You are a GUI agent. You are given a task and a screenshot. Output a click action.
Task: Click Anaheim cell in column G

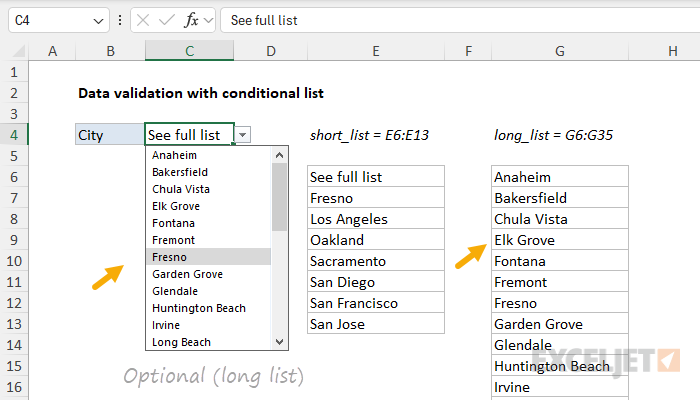(560, 176)
